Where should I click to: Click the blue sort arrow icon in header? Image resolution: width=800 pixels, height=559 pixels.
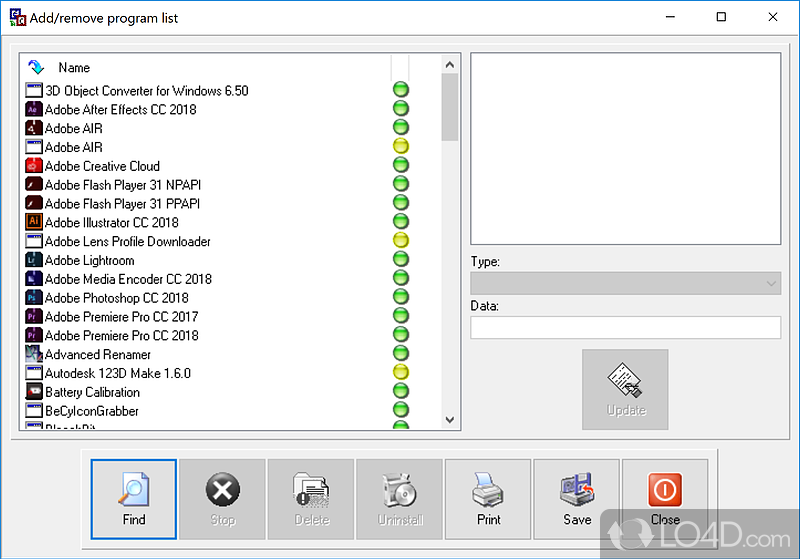pyautogui.click(x=35, y=67)
